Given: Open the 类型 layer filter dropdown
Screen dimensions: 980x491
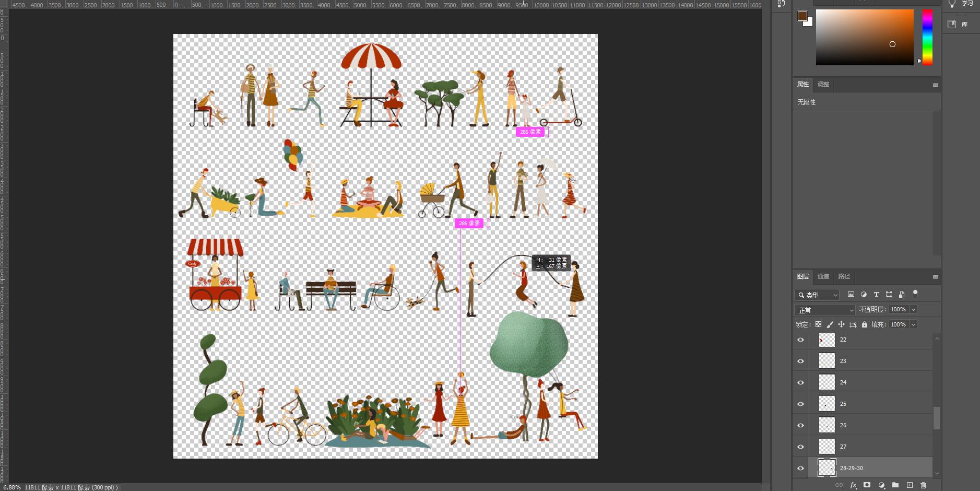Looking at the screenshot, I should 817,295.
